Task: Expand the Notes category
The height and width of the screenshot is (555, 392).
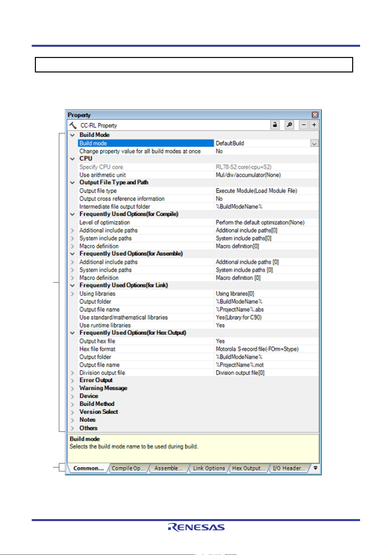Action: point(72,420)
